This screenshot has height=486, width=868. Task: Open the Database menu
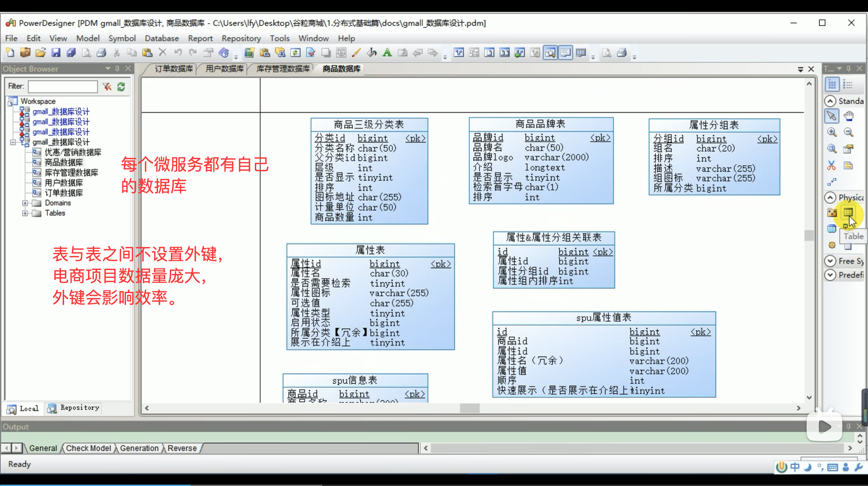click(x=161, y=38)
